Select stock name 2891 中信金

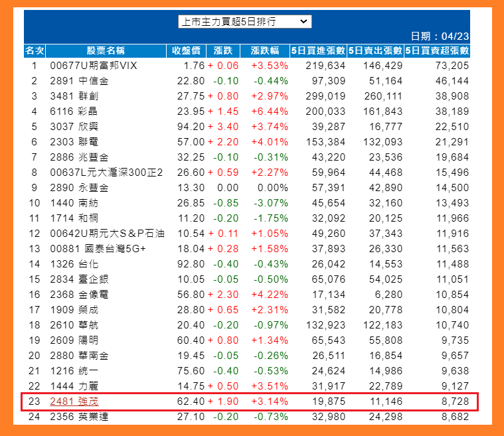pos(79,81)
